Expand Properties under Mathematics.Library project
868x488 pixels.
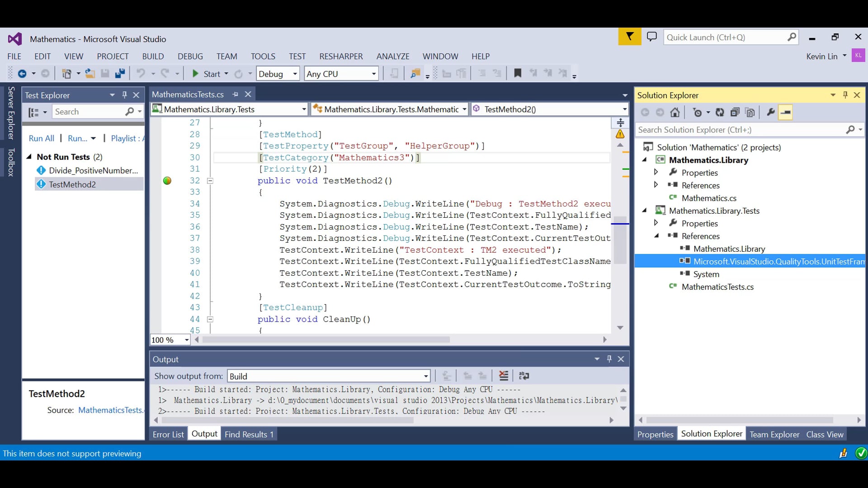[656, 172]
